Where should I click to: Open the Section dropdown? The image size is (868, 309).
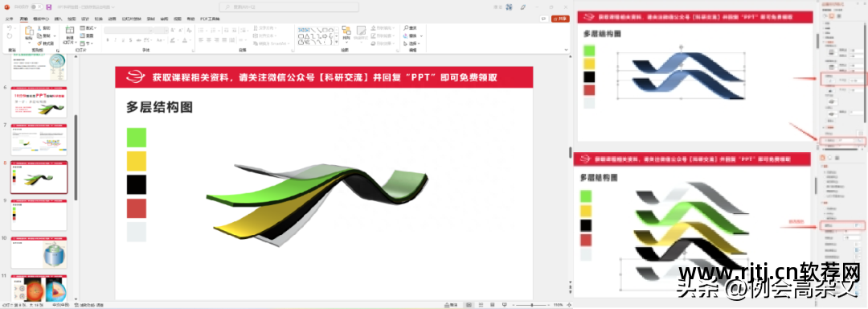click(x=86, y=43)
